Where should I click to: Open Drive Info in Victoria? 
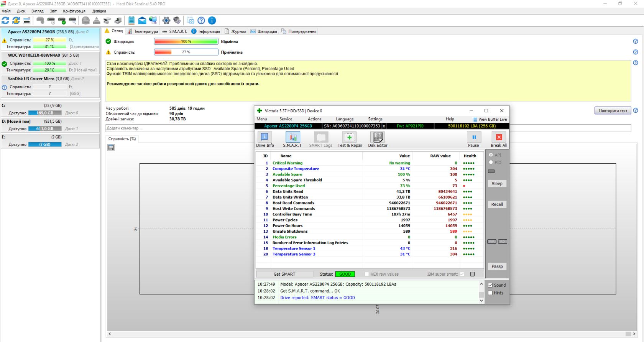[x=265, y=140]
